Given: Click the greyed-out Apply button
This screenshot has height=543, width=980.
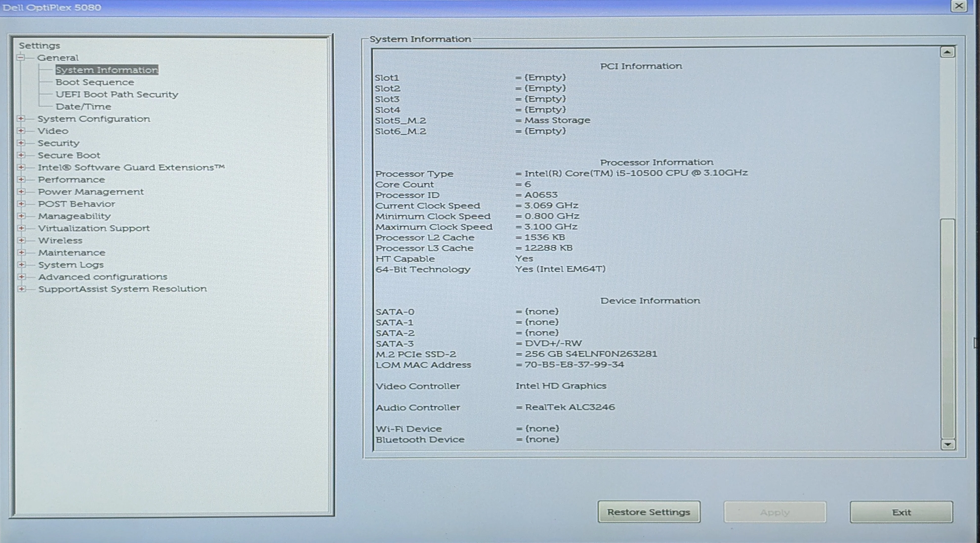Looking at the screenshot, I should tap(775, 512).
